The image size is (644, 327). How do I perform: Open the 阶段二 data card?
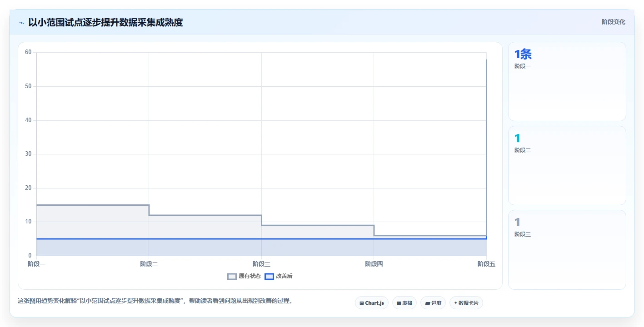tap(567, 166)
